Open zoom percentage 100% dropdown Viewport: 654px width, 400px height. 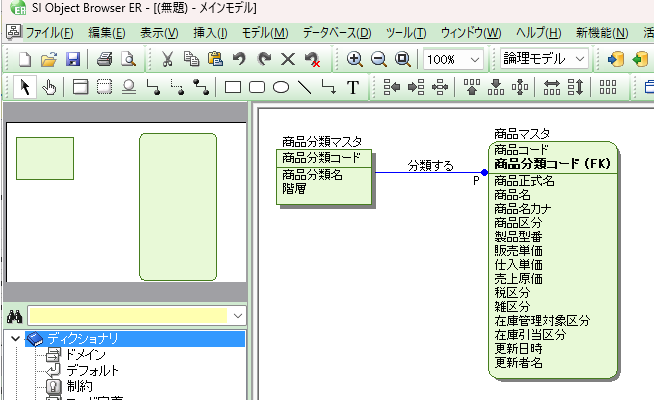click(x=474, y=60)
